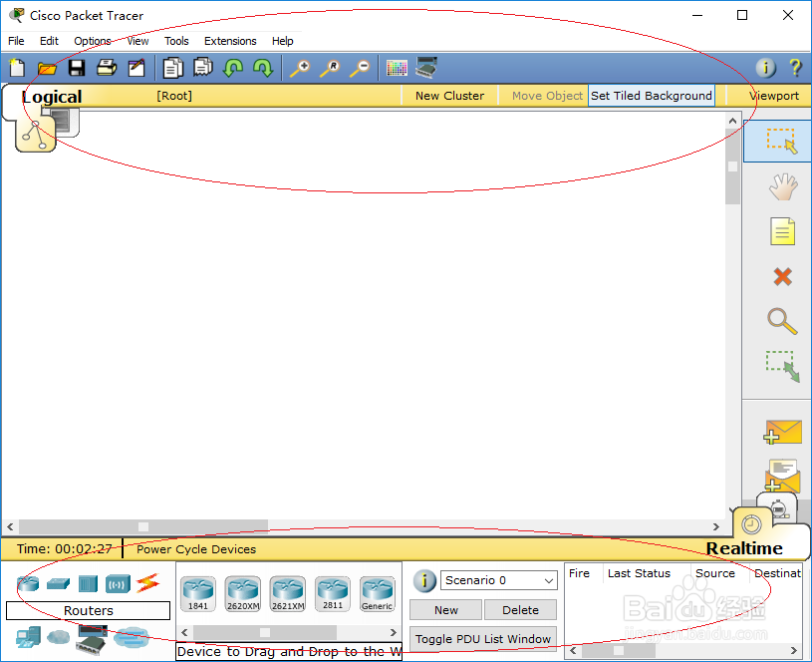This screenshot has height=662, width=812.
Task: Select the Wireless Devices category icon
Action: tap(118, 584)
